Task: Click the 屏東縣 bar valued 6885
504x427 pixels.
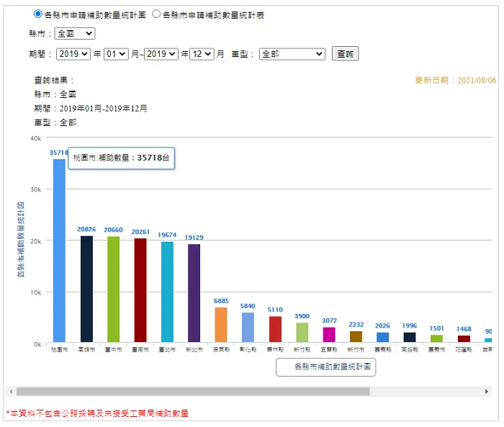Action: tap(221, 325)
